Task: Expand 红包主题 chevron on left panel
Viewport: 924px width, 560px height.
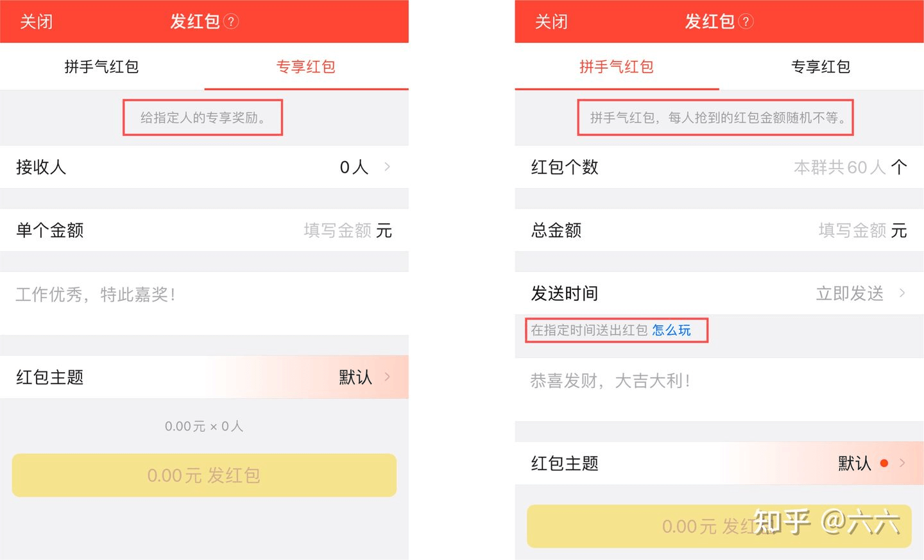Action: click(387, 377)
